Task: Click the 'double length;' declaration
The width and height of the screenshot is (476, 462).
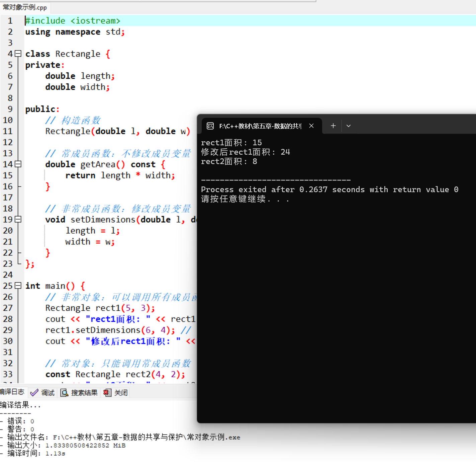Action: pos(80,76)
